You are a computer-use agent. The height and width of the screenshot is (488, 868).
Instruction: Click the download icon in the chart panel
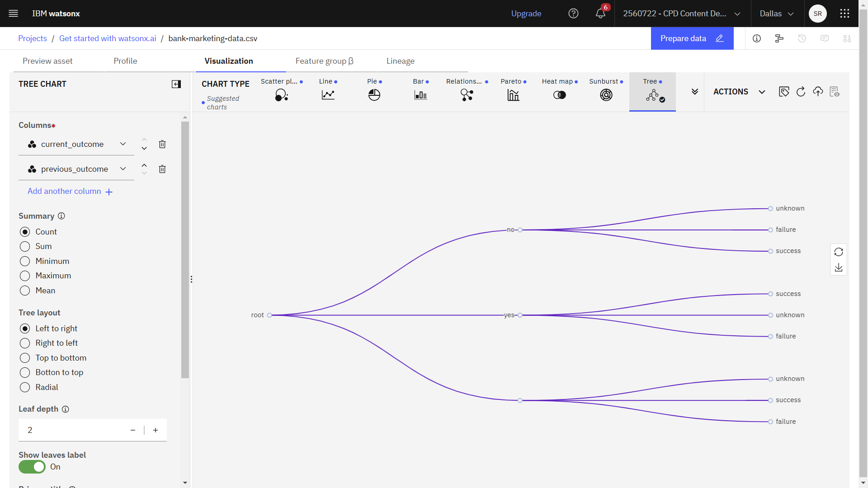click(838, 267)
